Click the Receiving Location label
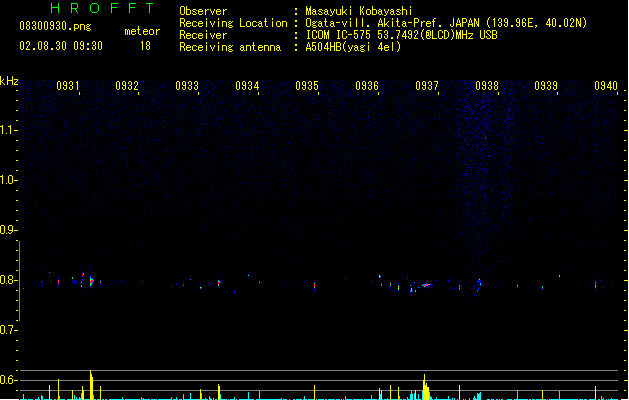The width and height of the screenshot is (629, 400). (x=233, y=23)
